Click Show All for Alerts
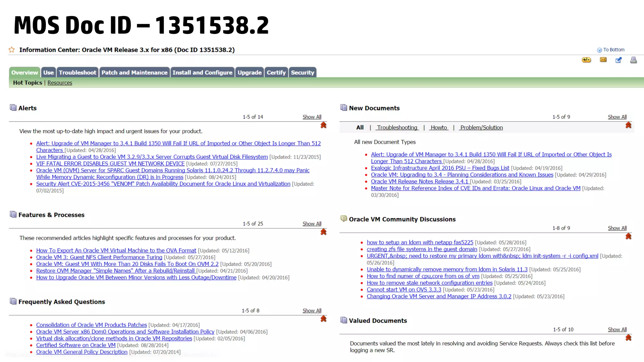This screenshot has width=644, height=362. (x=312, y=117)
